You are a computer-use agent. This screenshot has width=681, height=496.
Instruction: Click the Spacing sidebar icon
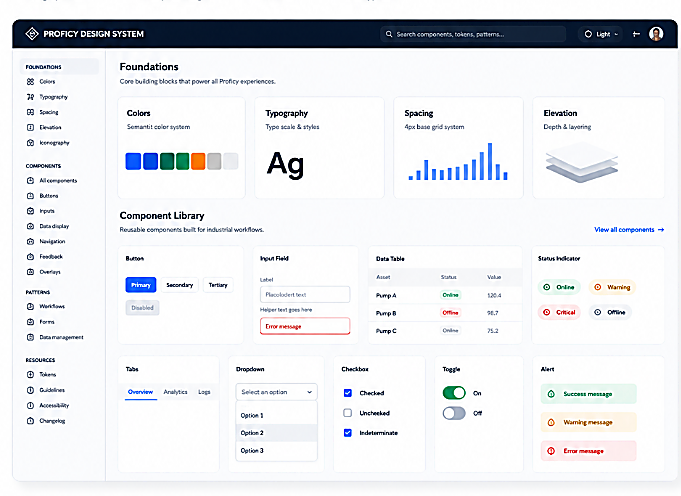pos(30,112)
